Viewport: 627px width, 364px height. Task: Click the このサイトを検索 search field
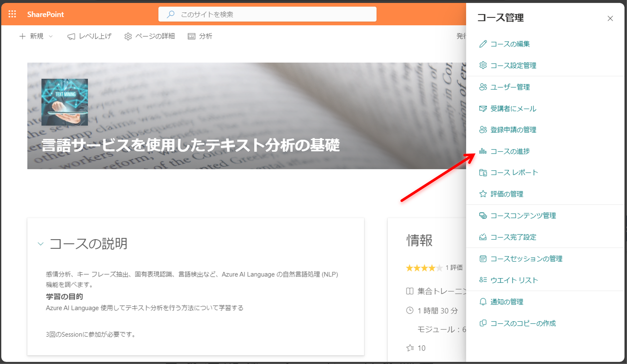[267, 14]
